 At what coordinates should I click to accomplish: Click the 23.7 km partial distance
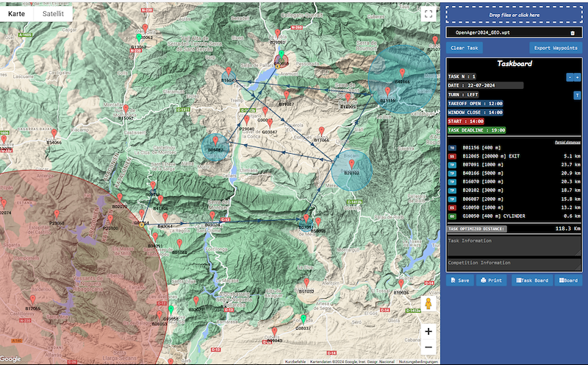point(571,165)
